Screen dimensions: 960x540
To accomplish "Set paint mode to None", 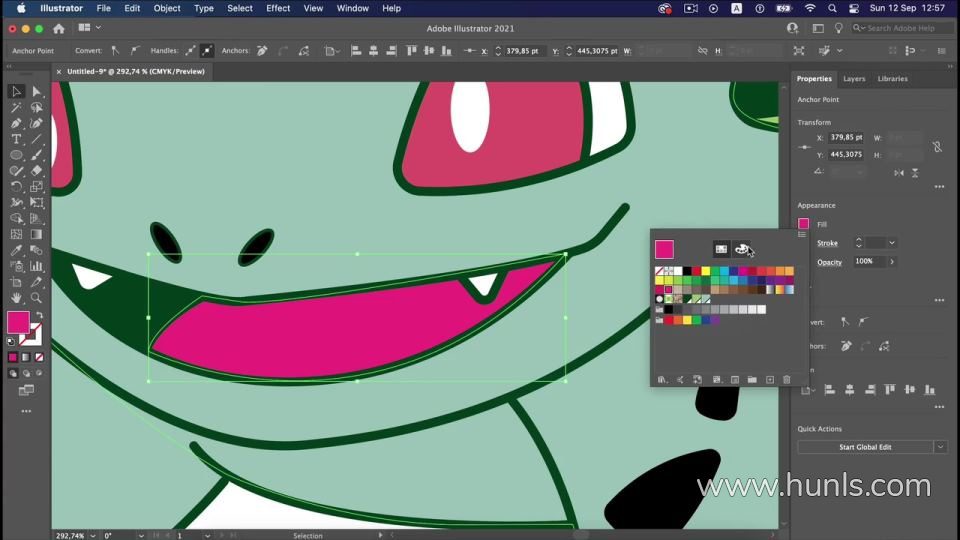I will click(x=39, y=357).
